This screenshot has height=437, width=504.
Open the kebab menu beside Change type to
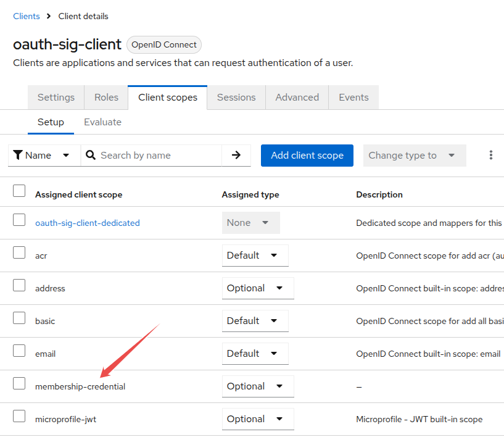[x=490, y=156]
